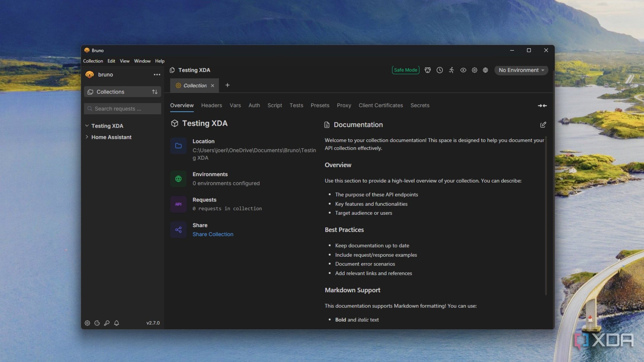The height and width of the screenshot is (362, 644).
Task: Open the Edit menu
Action: tap(111, 61)
